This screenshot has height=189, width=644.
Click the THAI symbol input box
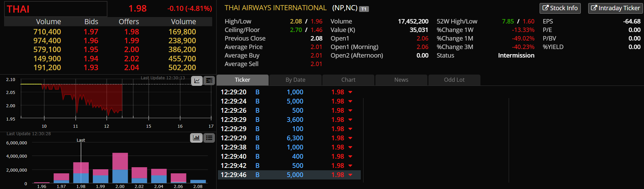tap(56, 9)
